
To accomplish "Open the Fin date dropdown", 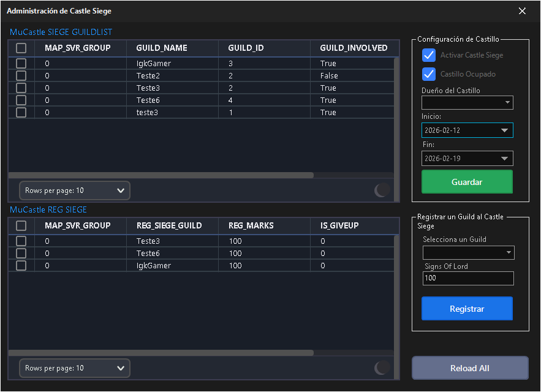I will pyautogui.click(x=504, y=159).
